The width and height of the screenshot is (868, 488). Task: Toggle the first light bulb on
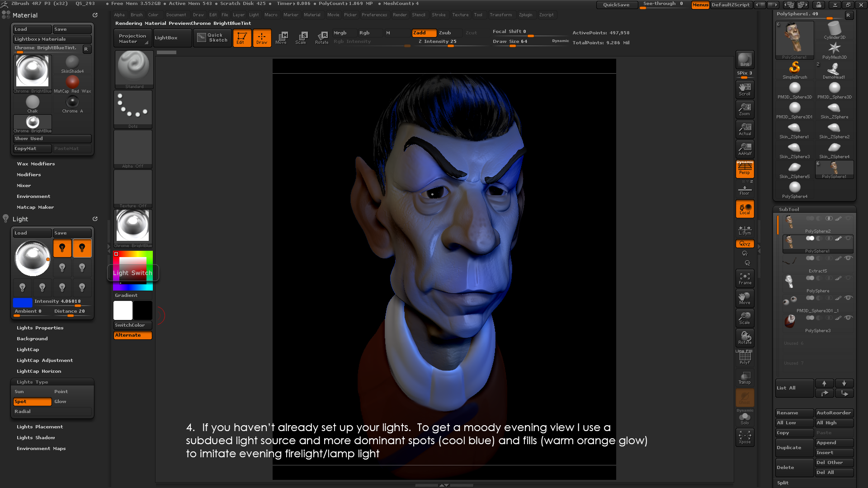[x=62, y=248]
